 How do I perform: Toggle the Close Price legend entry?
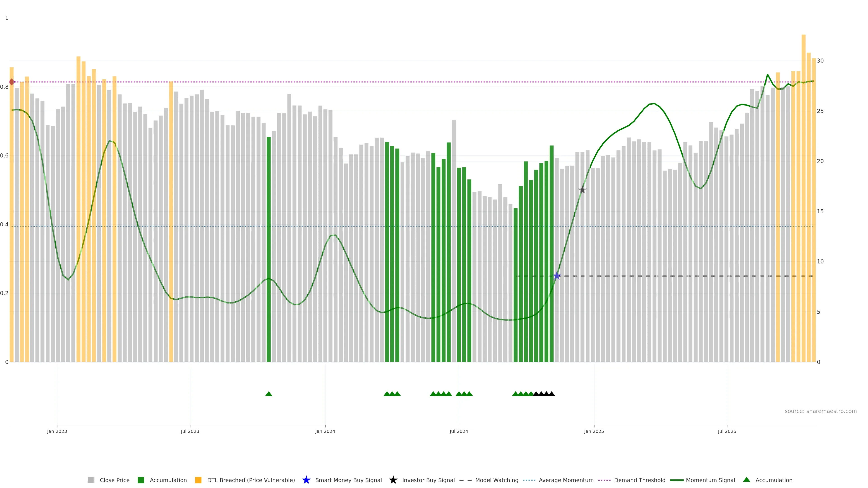[114, 480]
